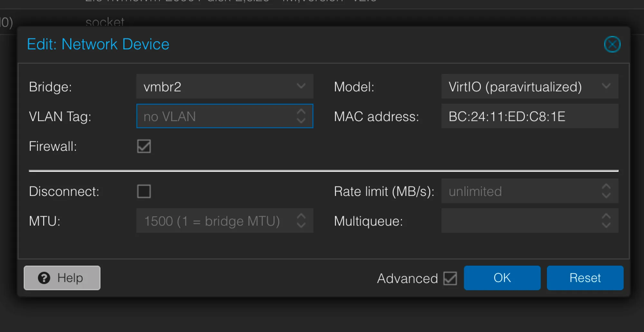Toggle the Advanced checkbox
The image size is (644, 332).
450,278
